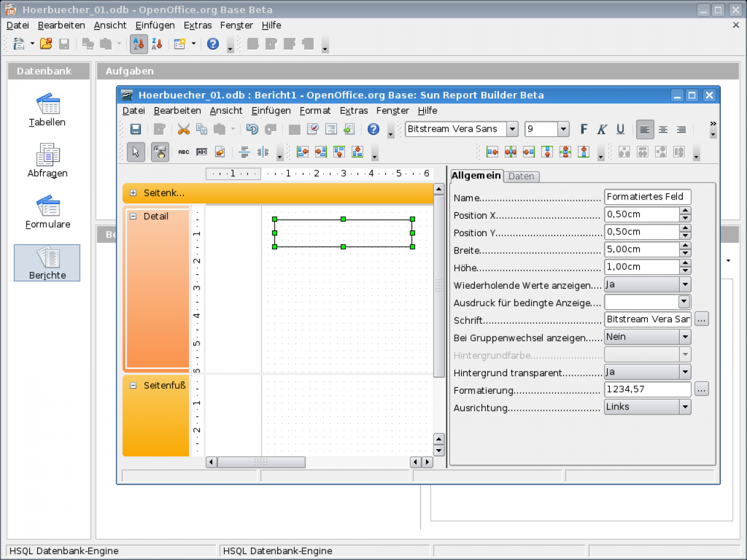The image size is (747, 560).
Task: Click the align left objects icon
Action: click(302, 152)
